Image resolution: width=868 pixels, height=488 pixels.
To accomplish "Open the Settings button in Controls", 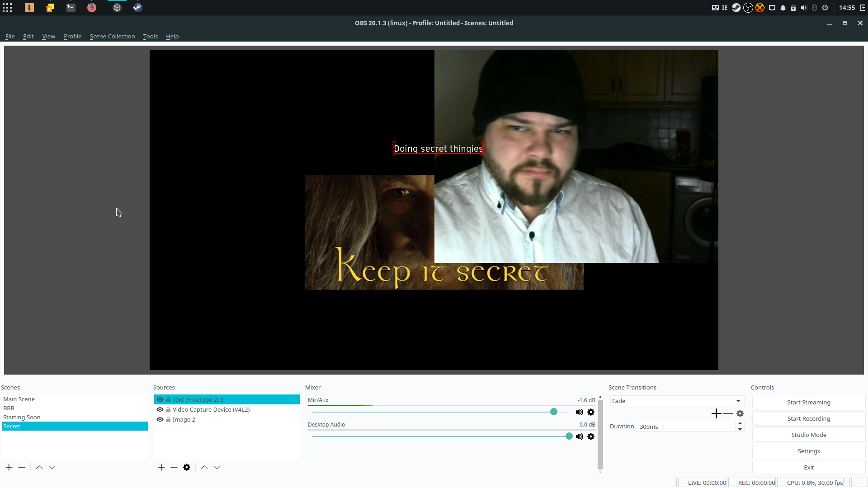I will (808, 451).
